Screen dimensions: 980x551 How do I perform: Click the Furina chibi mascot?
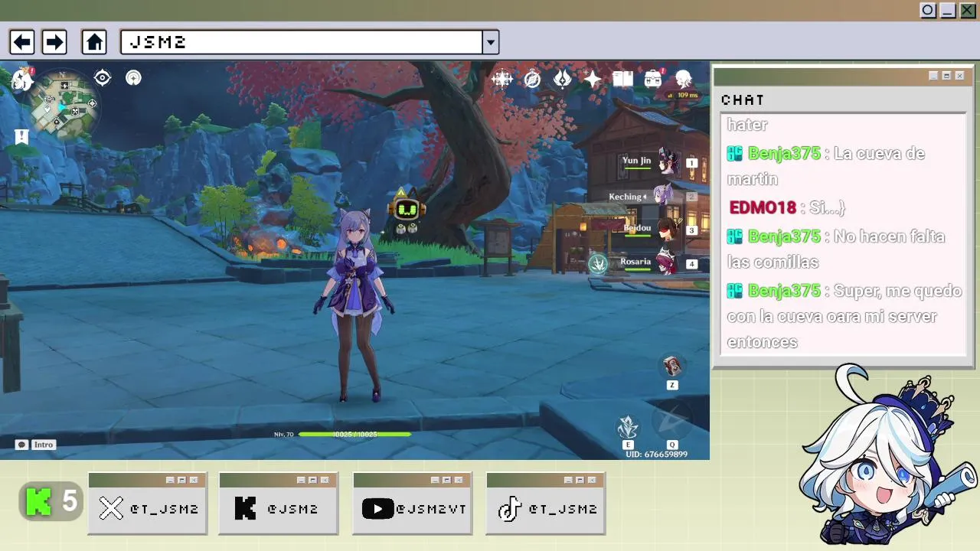[x=887, y=455]
